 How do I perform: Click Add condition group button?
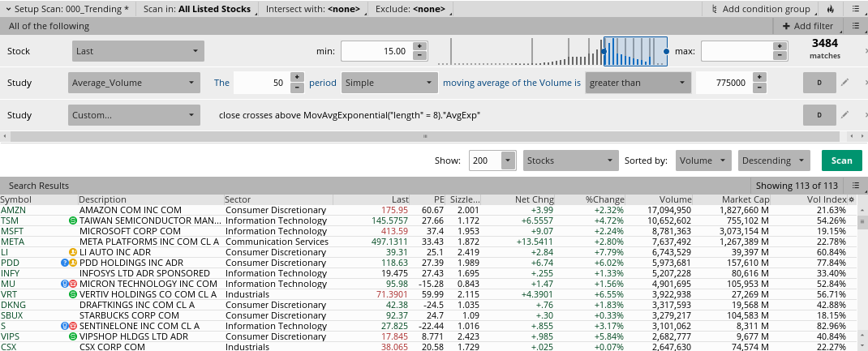763,9
